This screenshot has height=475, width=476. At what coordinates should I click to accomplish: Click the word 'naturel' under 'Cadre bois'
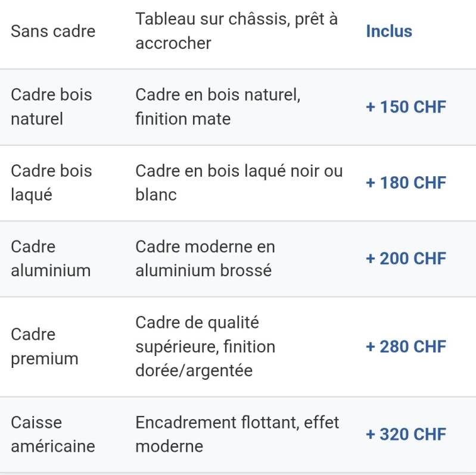(37, 119)
